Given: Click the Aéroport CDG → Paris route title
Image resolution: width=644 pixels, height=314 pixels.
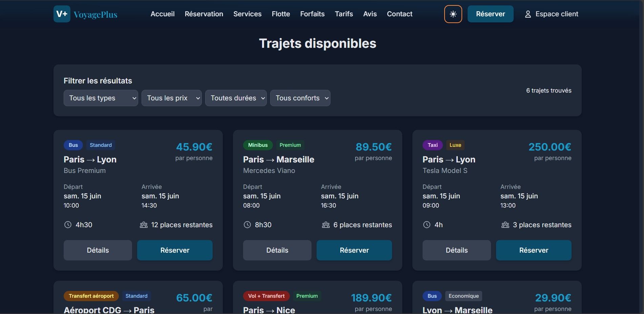Looking at the screenshot, I should (x=109, y=310).
